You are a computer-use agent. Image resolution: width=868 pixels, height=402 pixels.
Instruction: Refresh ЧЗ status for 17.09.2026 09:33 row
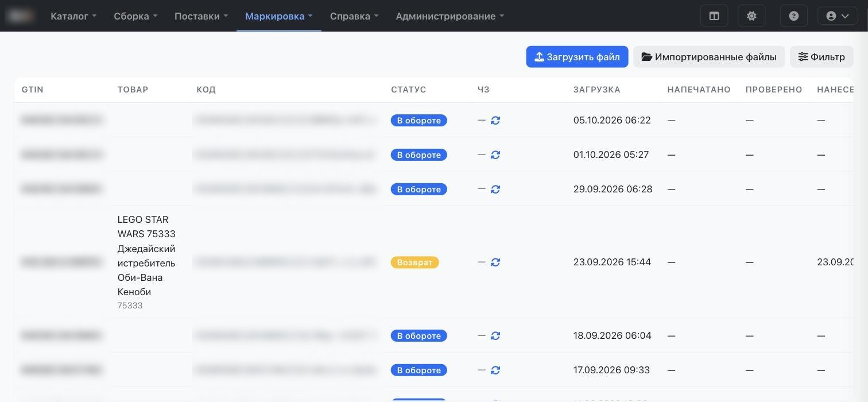495,370
